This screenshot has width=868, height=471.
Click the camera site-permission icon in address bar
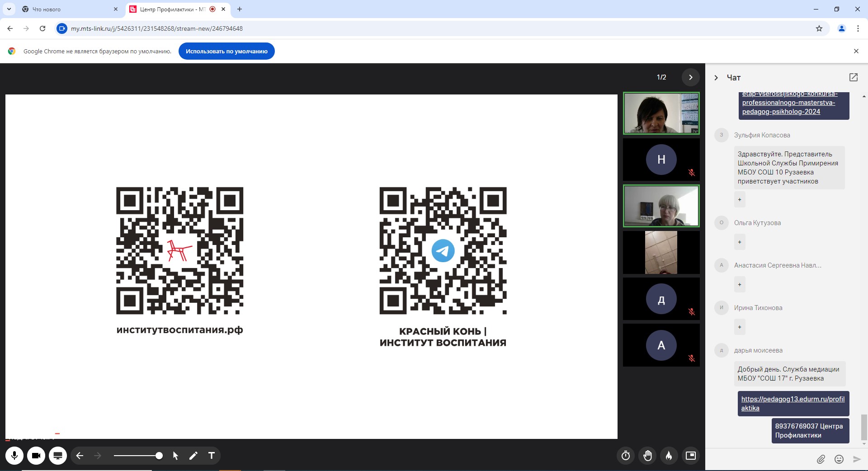click(62, 28)
